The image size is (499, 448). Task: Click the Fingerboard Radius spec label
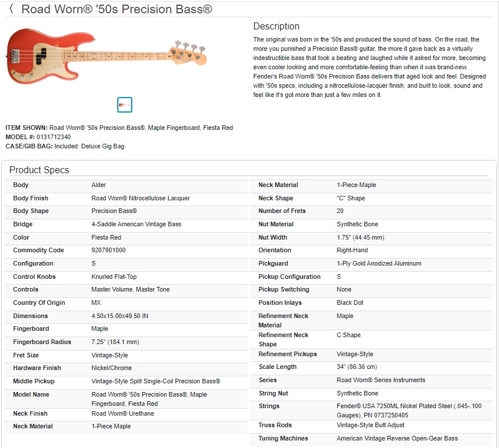42,342
